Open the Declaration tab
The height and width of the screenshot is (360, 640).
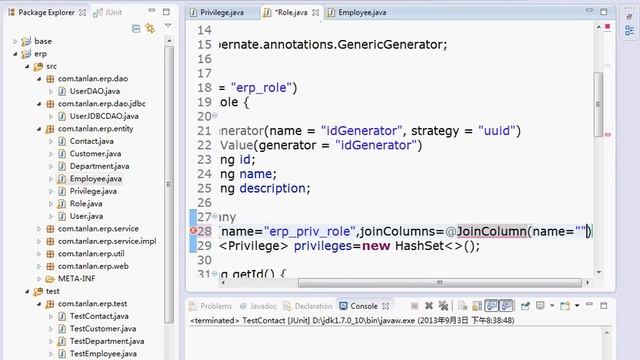[308, 306]
